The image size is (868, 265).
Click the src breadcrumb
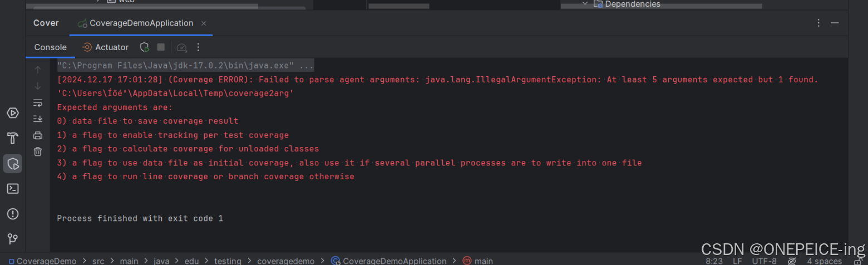98,261
